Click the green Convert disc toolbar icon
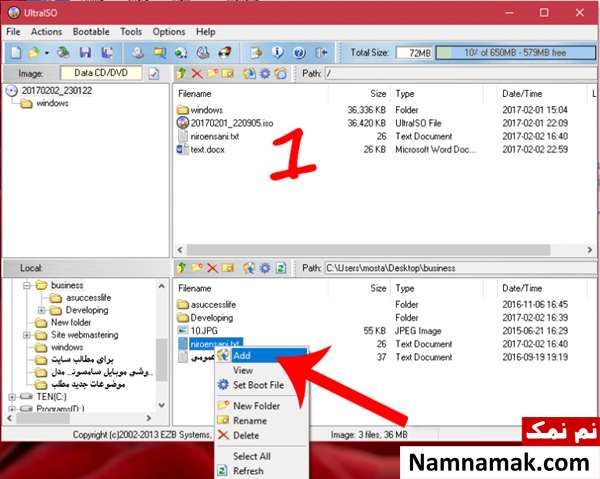The height and width of the screenshot is (479, 600). 181,52
